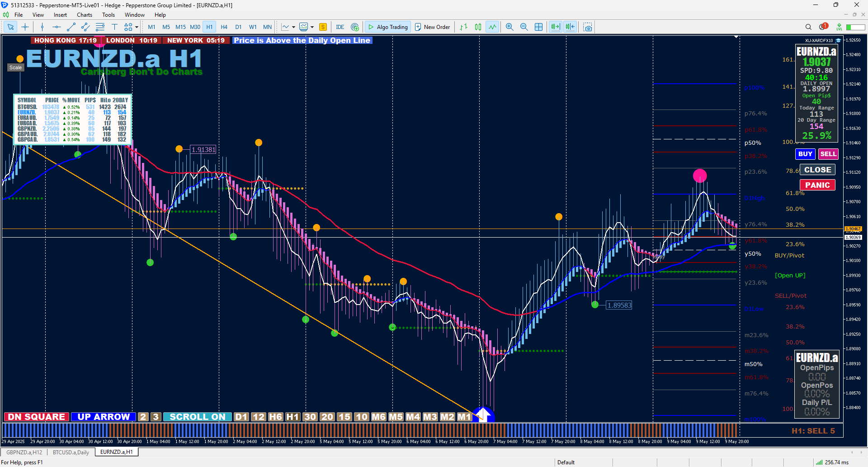Click the 1.91381 price label

[203, 149]
